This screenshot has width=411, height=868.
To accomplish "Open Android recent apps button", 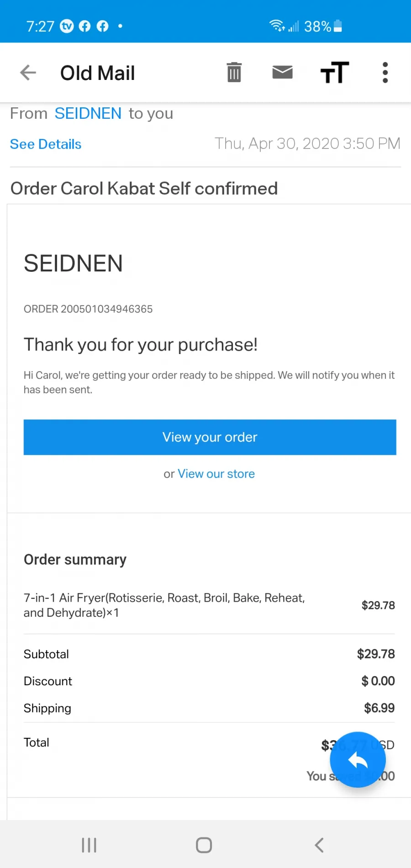I will click(89, 845).
